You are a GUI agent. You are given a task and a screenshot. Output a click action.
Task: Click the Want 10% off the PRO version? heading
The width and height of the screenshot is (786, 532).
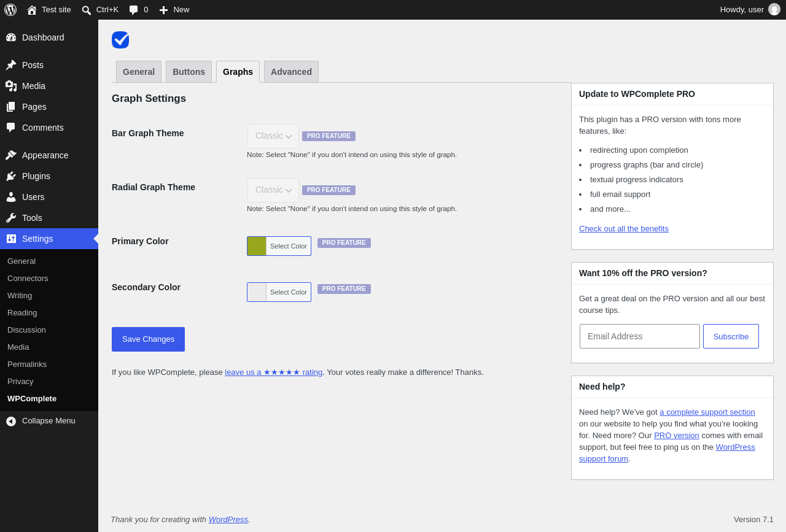tap(643, 273)
